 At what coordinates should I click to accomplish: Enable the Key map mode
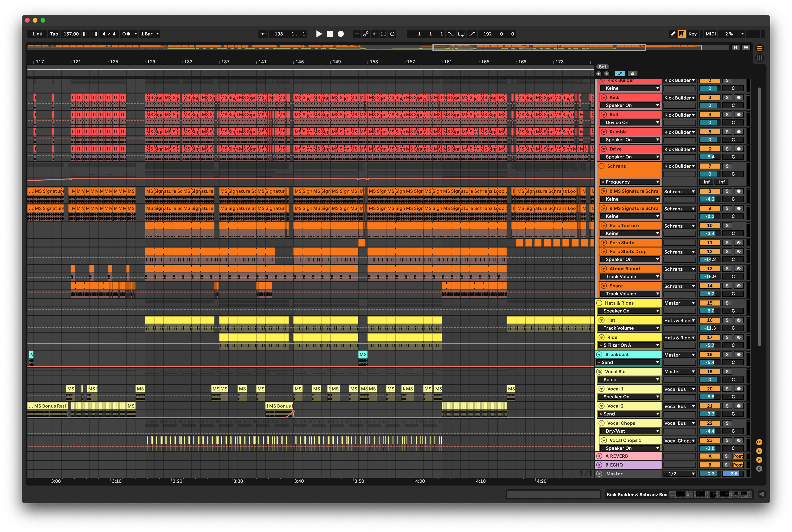click(692, 34)
